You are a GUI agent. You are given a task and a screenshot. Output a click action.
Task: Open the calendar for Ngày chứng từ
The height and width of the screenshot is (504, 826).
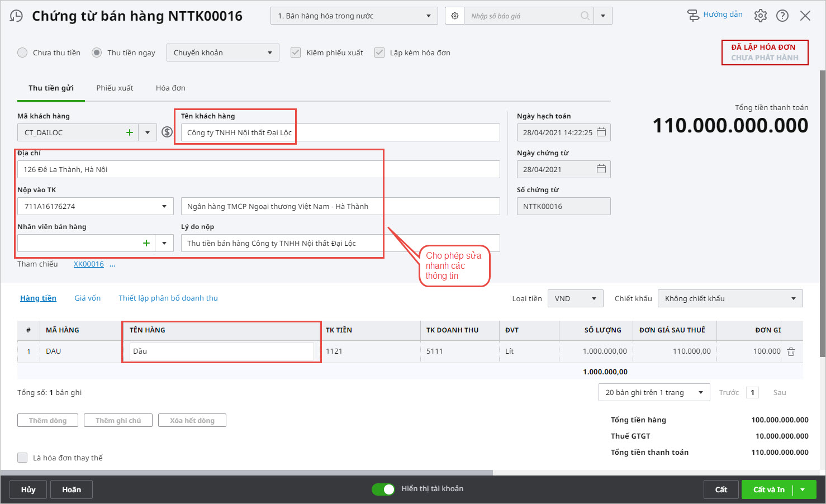[601, 169]
